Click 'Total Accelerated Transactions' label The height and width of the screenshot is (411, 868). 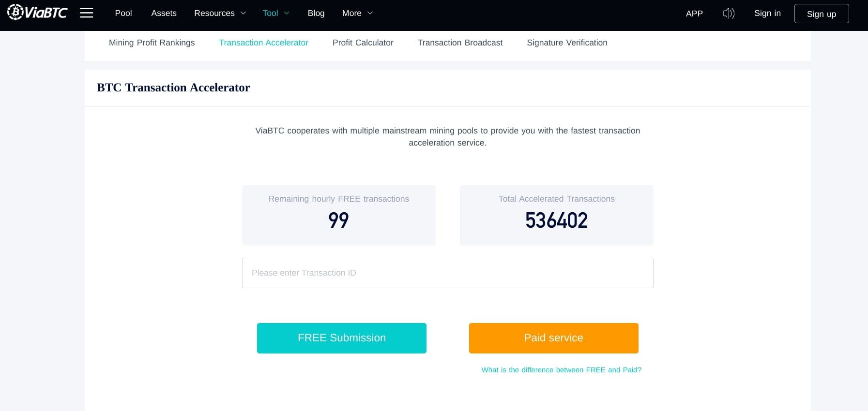point(557,199)
